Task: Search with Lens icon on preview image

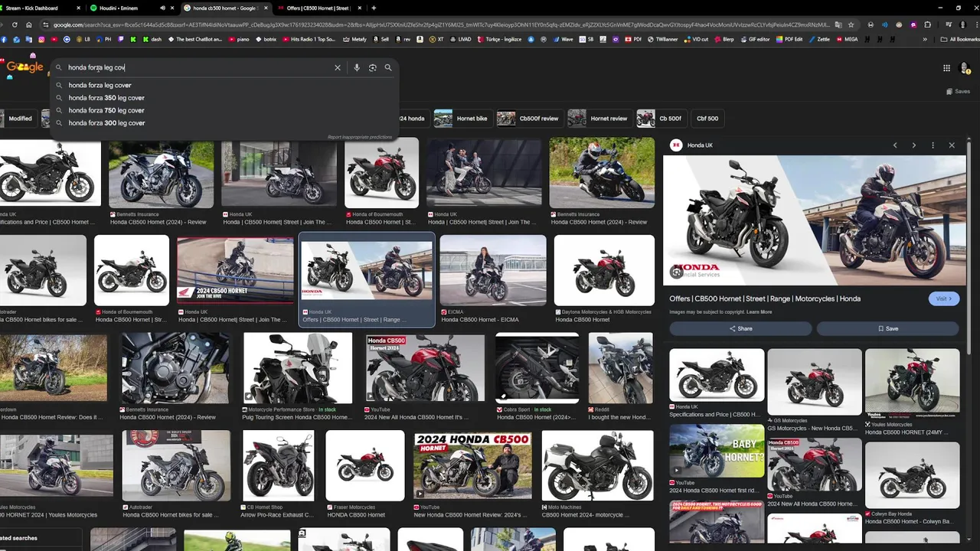Action: point(676,272)
